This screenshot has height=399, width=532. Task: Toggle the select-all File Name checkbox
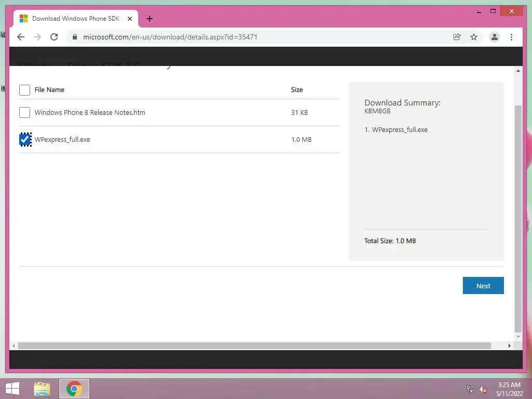click(x=24, y=90)
